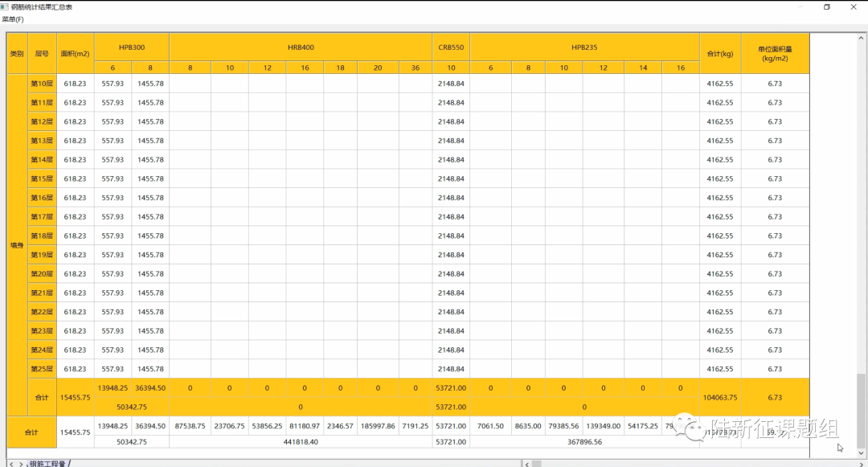Select the 7191.25 total cell
This screenshot has width=868, height=467.
pyautogui.click(x=416, y=426)
